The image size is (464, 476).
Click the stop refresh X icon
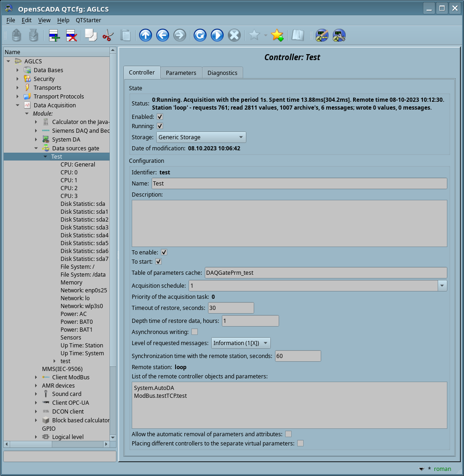(x=234, y=35)
